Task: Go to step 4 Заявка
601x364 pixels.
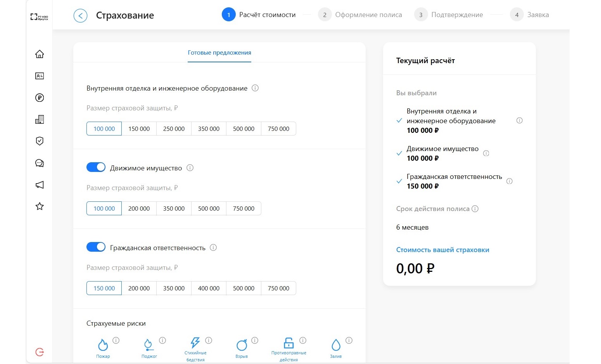Action: pos(529,15)
